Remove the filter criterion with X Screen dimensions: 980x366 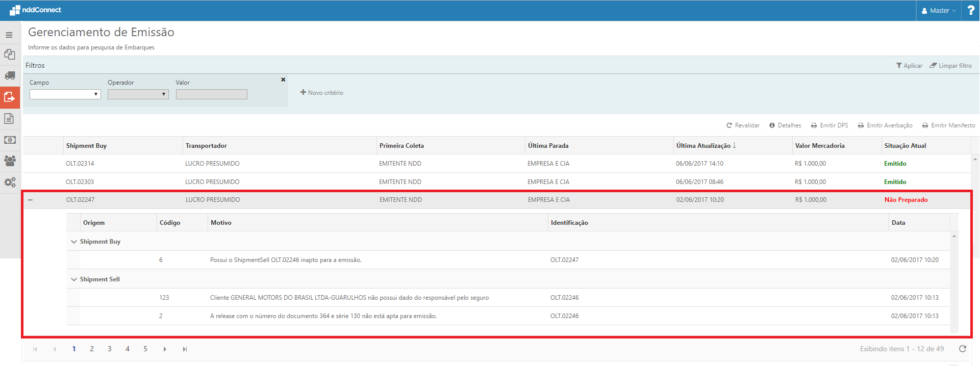click(x=283, y=80)
